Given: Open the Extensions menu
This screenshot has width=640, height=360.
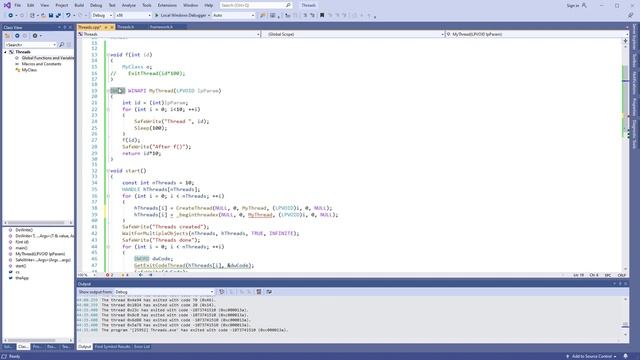Looking at the screenshot, I should 167,5.
